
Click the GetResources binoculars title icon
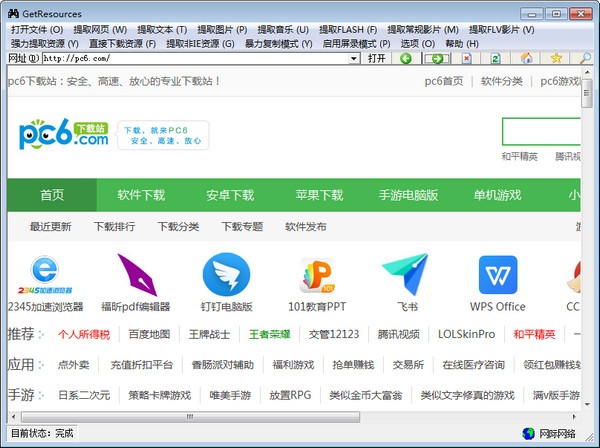pos(13,14)
